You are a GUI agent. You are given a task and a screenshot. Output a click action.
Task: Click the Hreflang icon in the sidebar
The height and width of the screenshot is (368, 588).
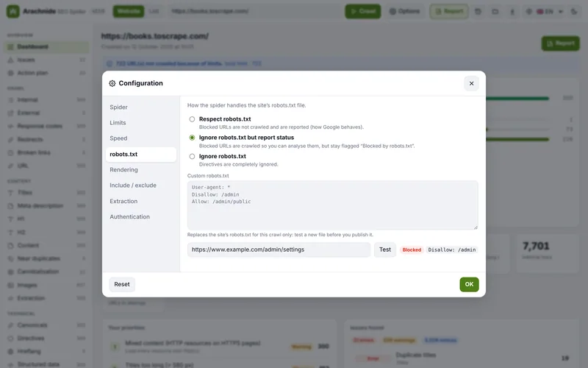point(10,352)
